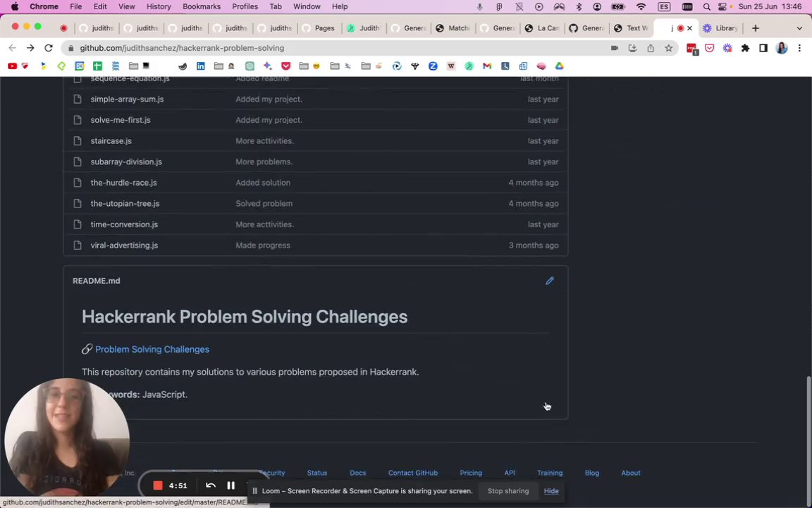Open time-conversion.js file

124,224
